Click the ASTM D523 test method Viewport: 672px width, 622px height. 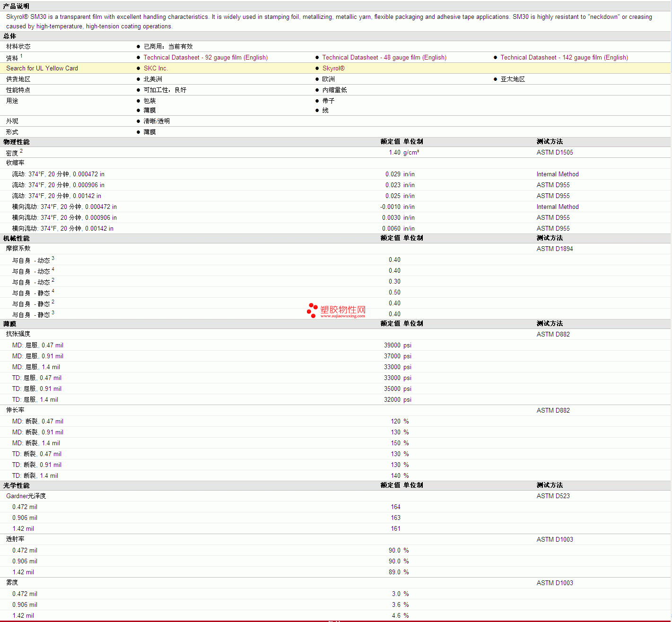click(x=553, y=496)
